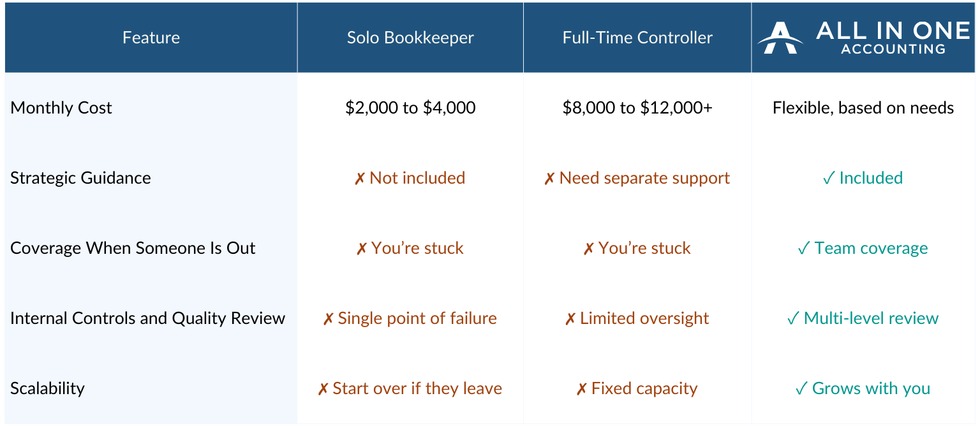The width and height of the screenshot is (980, 426).
Task: Click the X mark before "Need separate support"
Action: coord(549,179)
